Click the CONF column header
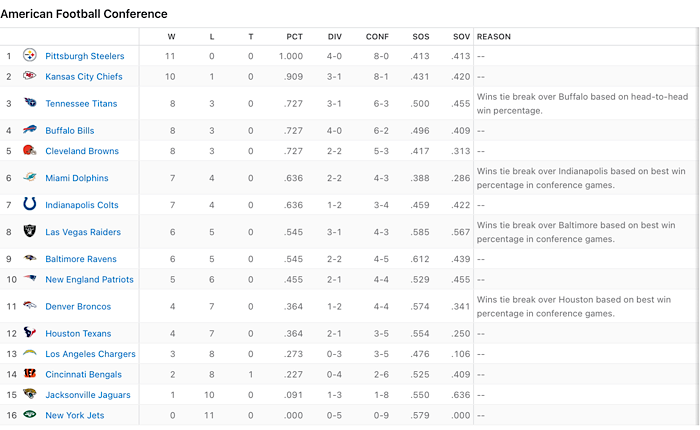 (377, 37)
